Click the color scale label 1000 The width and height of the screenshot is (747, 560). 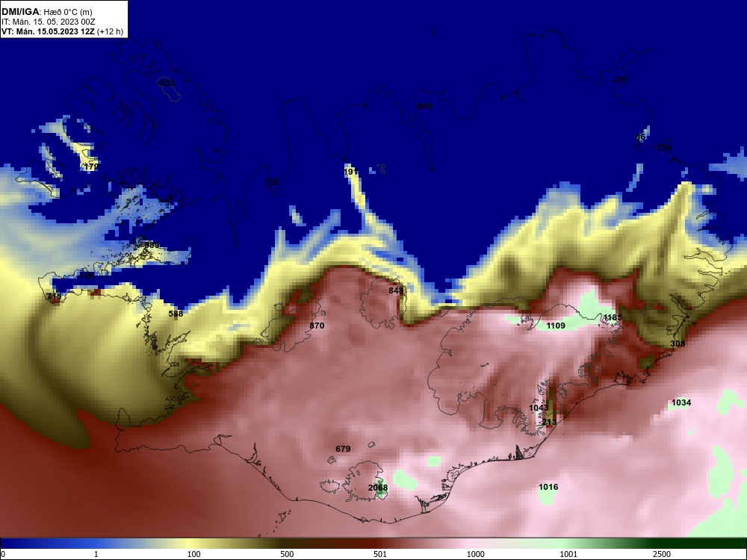click(475, 554)
